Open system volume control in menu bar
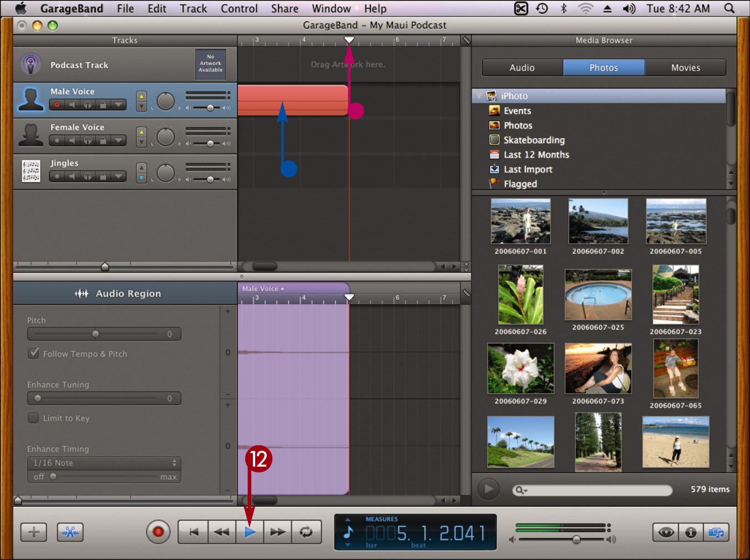The image size is (750, 560). click(x=629, y=8)
